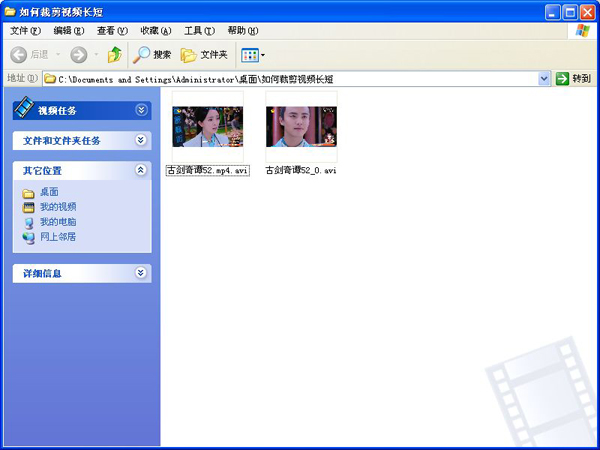Viewport: 600px width, 450px height.
Task: Open the Search magnifier tool
Action: tap(141, 55)
